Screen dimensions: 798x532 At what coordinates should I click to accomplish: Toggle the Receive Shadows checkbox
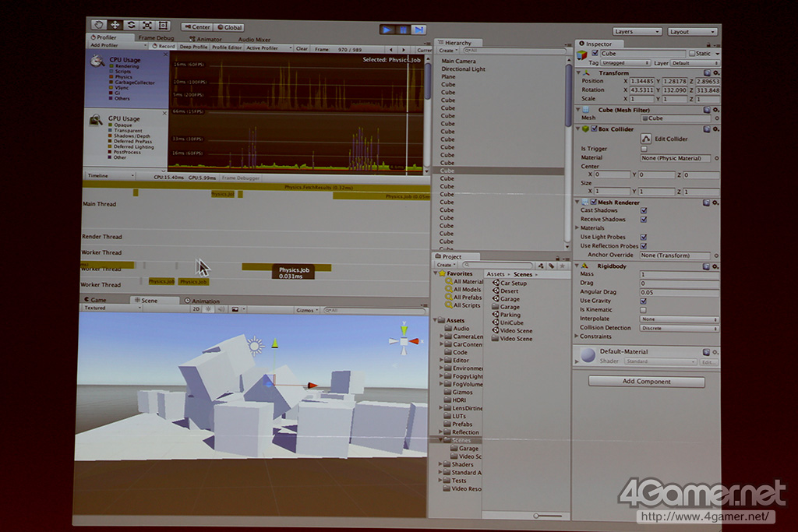(644, 220)
